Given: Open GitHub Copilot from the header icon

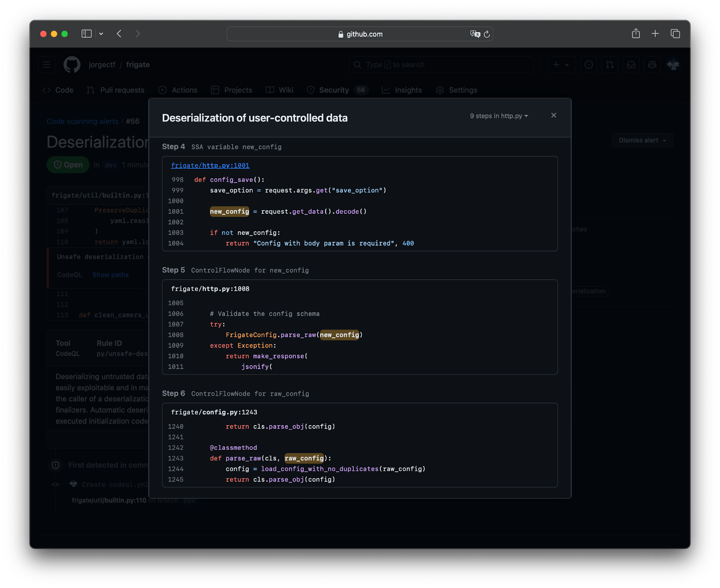Looking at the screenshot, I should click(652, 64).
